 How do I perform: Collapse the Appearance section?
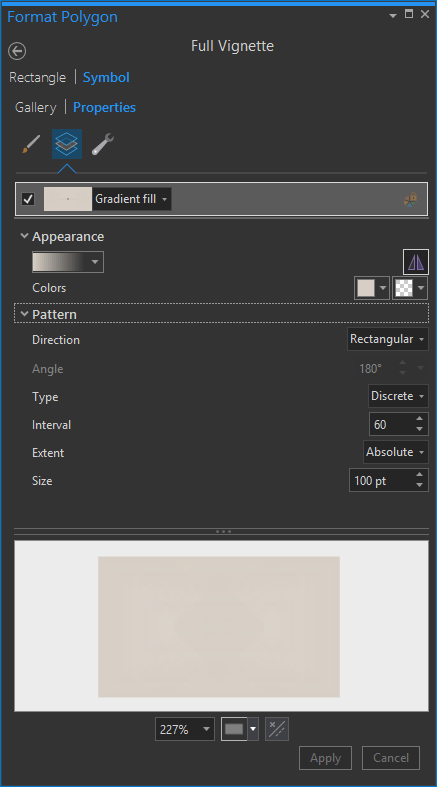click(x=24, y=236)
